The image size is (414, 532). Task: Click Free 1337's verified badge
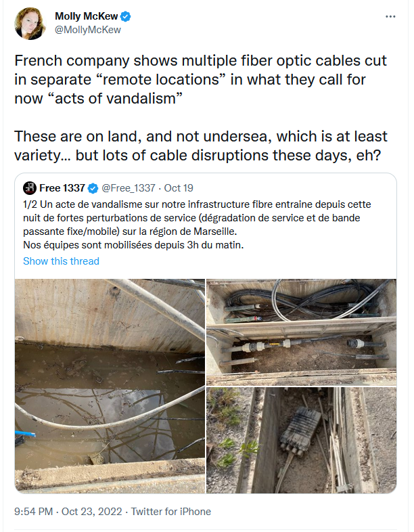[x=92, y=187]
